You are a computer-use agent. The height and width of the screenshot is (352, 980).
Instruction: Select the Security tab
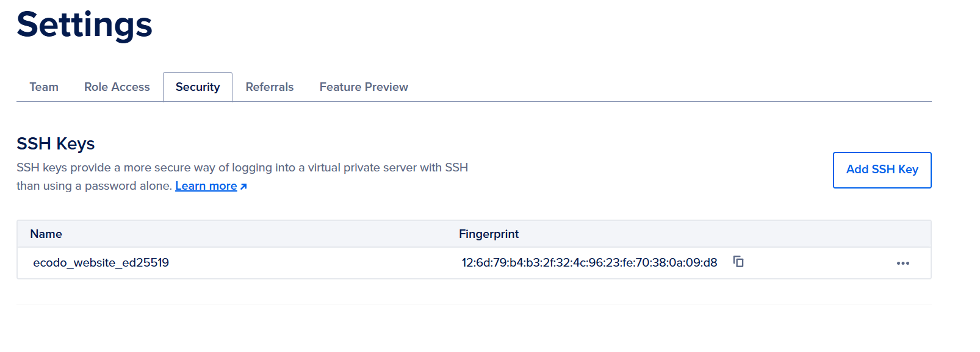point(198,87)
